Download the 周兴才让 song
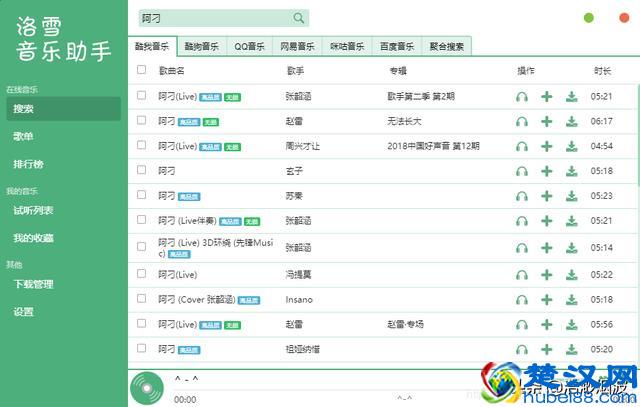 coord(571,147)
